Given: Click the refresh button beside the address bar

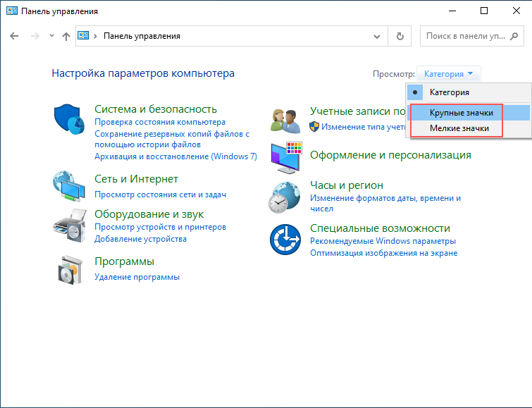Looking at the screenshot, I should pos(400,36).
